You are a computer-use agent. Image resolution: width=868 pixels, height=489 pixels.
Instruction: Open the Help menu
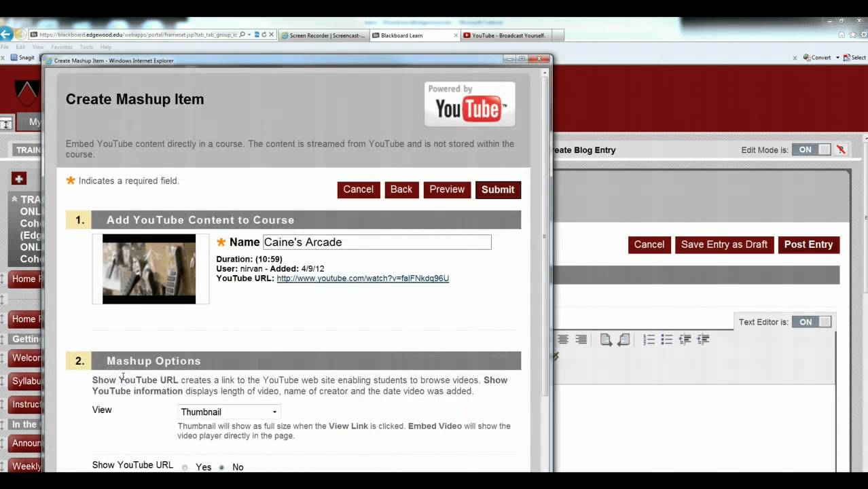(106, 47)
